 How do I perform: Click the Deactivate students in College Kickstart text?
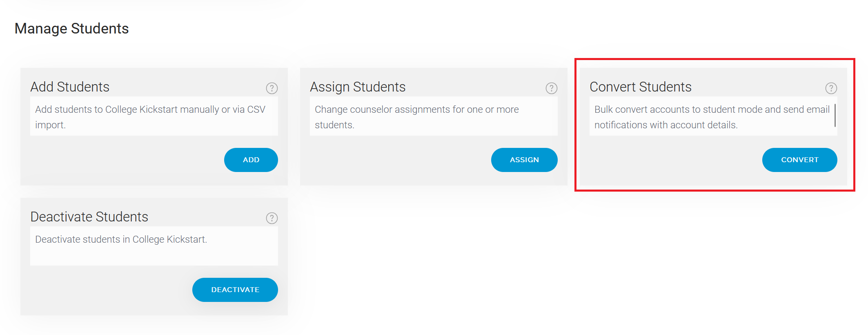pos(121,239)
